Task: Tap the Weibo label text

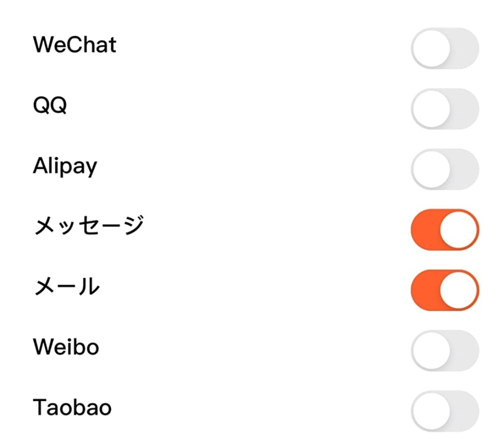Action: tap(66, 348)
